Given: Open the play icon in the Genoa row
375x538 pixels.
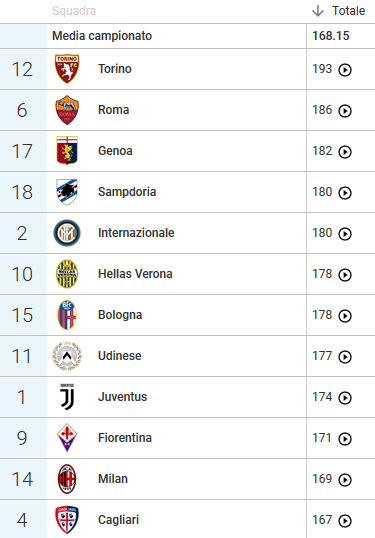Looking at the screenshot, I should pyautogui.click(x=345, y=152).
